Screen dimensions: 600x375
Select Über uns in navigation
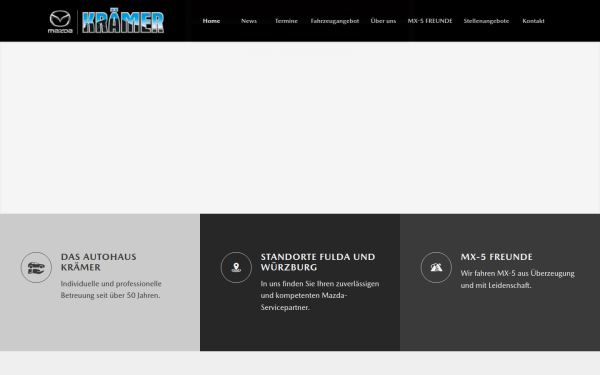(383, 21)
